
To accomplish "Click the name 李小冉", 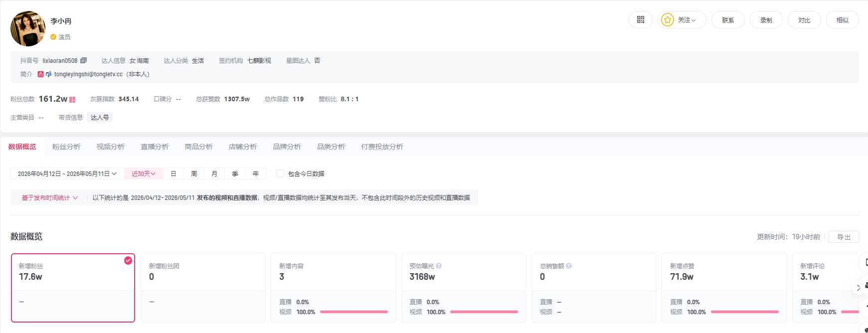I will pos(61,21).
